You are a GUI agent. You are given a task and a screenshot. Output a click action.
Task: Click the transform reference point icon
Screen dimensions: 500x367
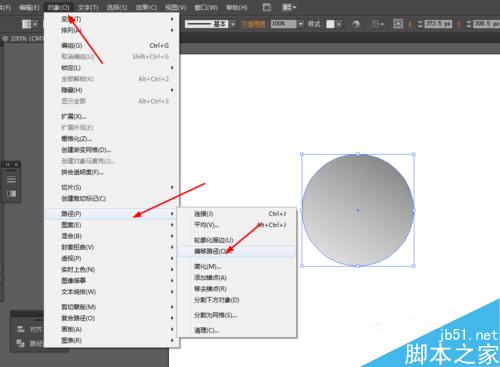coord(398,24)
